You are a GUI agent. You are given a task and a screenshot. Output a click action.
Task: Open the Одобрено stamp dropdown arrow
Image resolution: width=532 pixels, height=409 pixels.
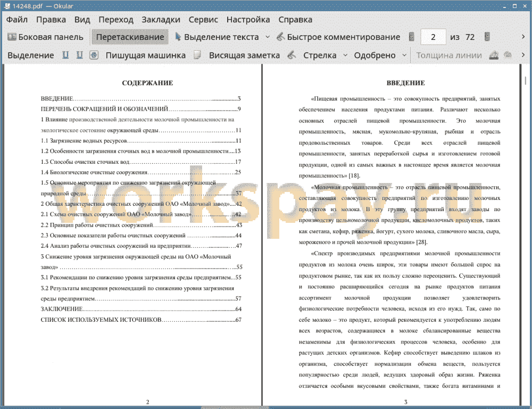404,55
